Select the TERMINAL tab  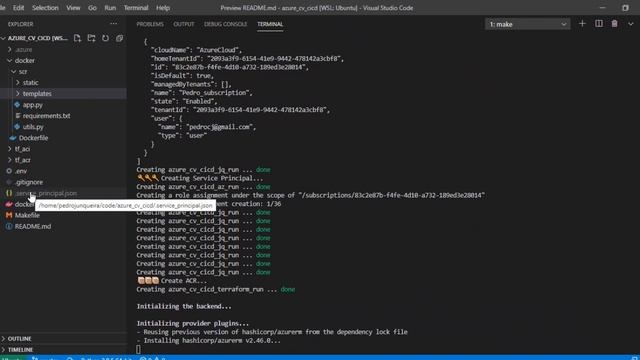[270, 24]
